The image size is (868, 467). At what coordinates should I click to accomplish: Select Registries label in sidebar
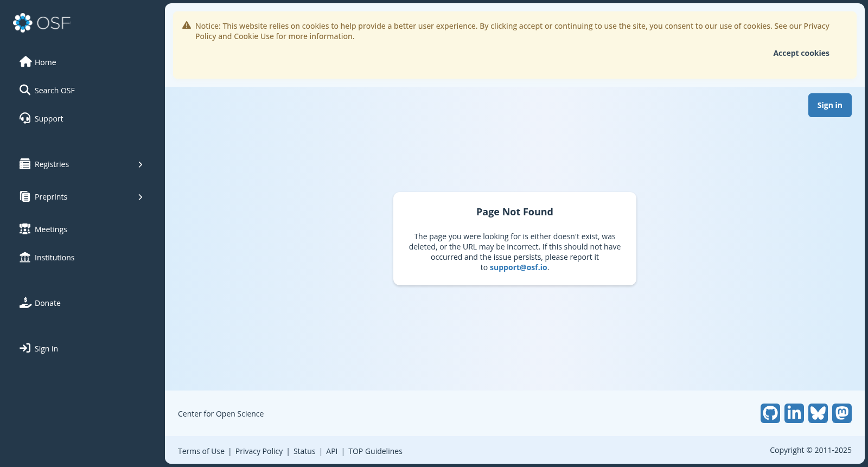(52, 164)
